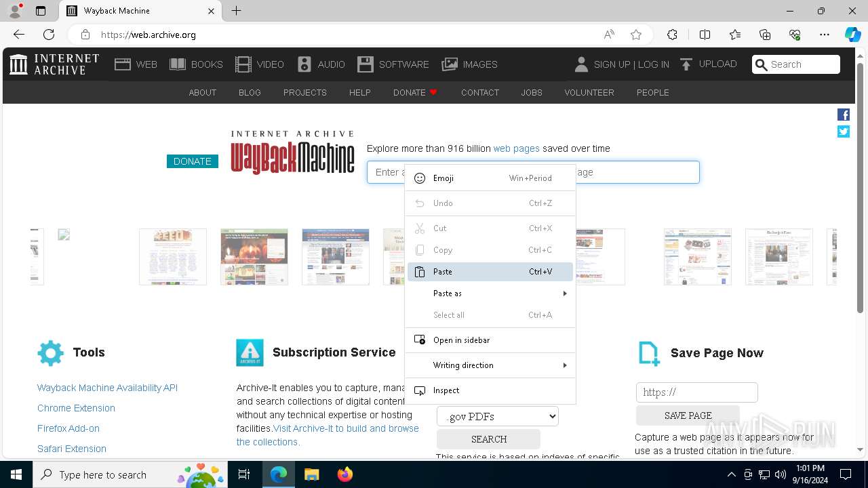Open the Web section icon
This screenshot has height=488, width=868.
123,64
